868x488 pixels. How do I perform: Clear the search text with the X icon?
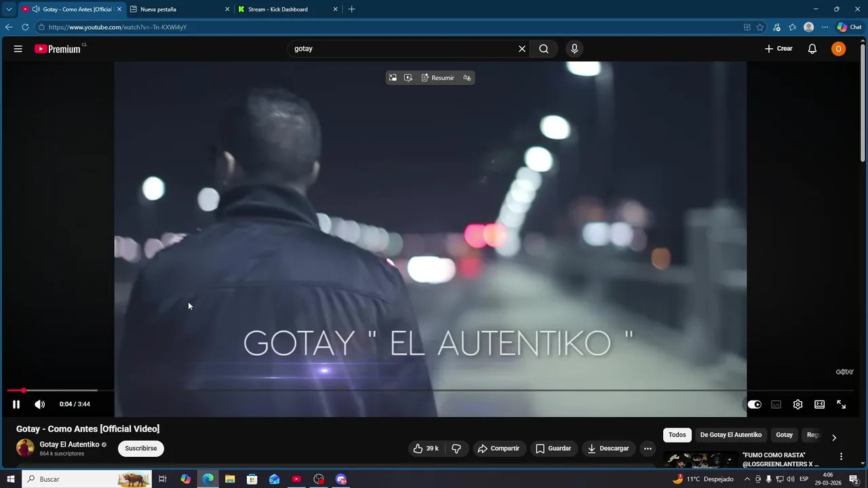522,49
